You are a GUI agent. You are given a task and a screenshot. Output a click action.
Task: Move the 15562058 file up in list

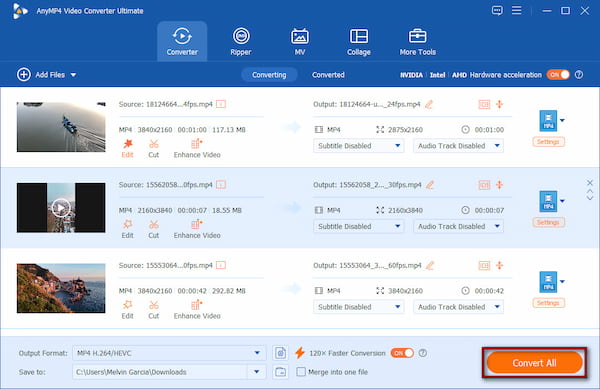(x=590, y=191)
